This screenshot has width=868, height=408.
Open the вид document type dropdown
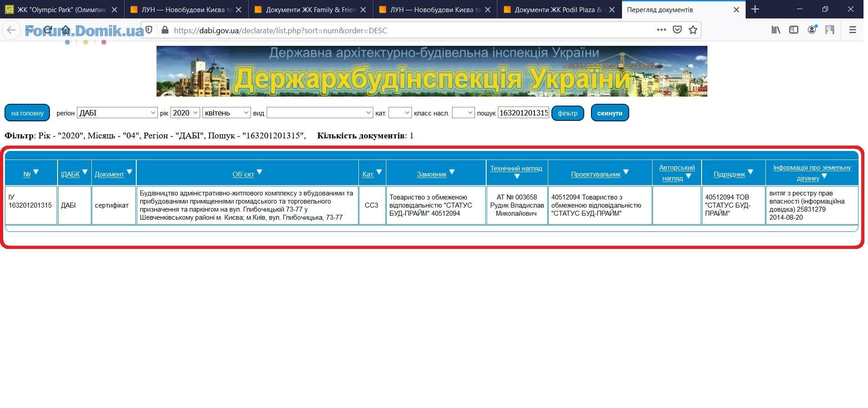tap(320, 113)
